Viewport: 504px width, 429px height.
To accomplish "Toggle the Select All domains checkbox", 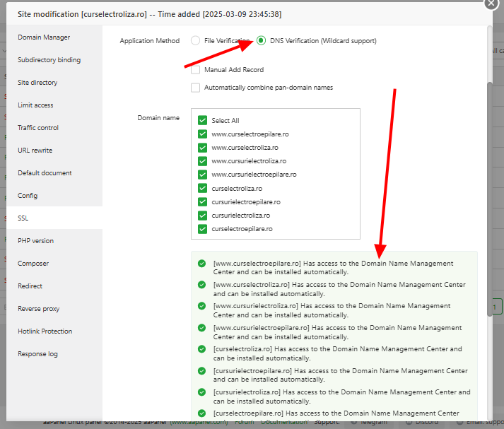I will click(x=203, y=121).
